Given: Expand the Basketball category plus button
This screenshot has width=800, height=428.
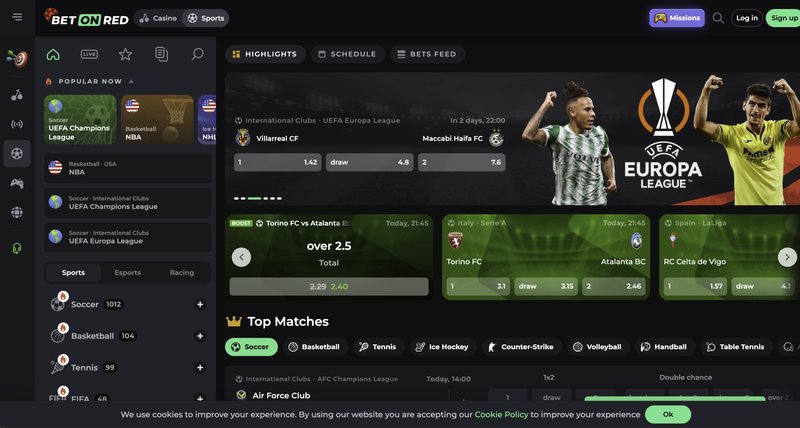Looking at the screenshot, I should tap(200, 336).
